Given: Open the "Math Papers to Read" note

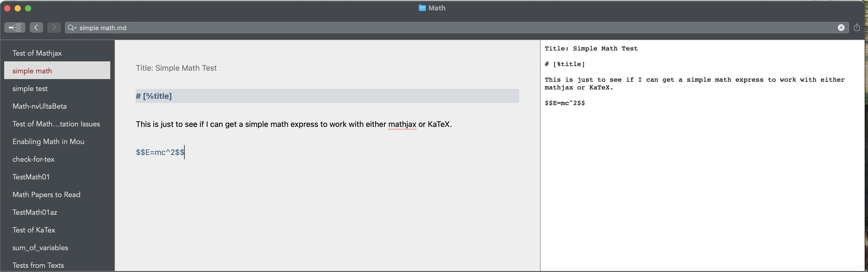Looking at the screenshot, I should [x=46, y=195].
